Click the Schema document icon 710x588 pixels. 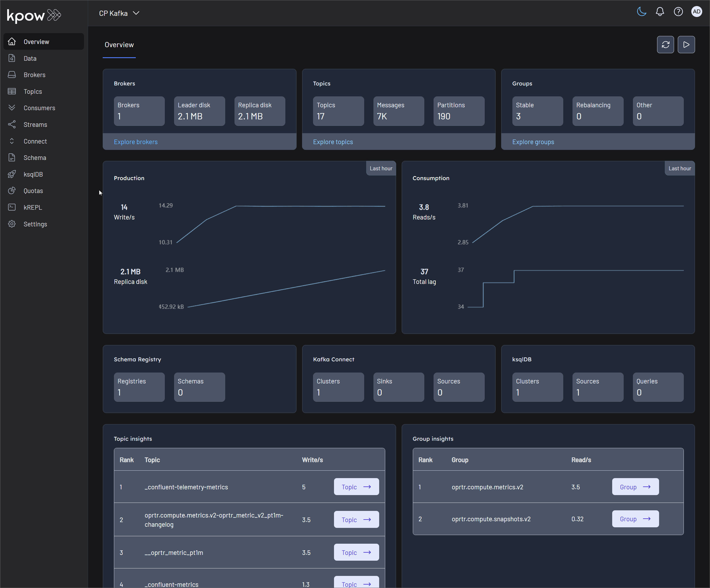point(12,158)
